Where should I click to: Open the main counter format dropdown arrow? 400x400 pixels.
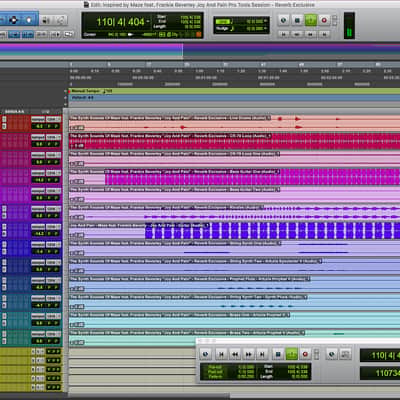click(x=148, y=22)
